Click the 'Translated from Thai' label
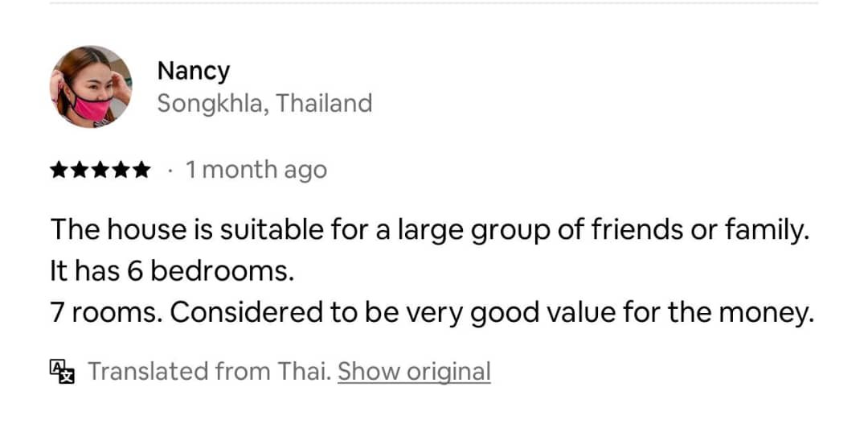The height and width of the screenshot is (428, 868). [x=209, y=371]
